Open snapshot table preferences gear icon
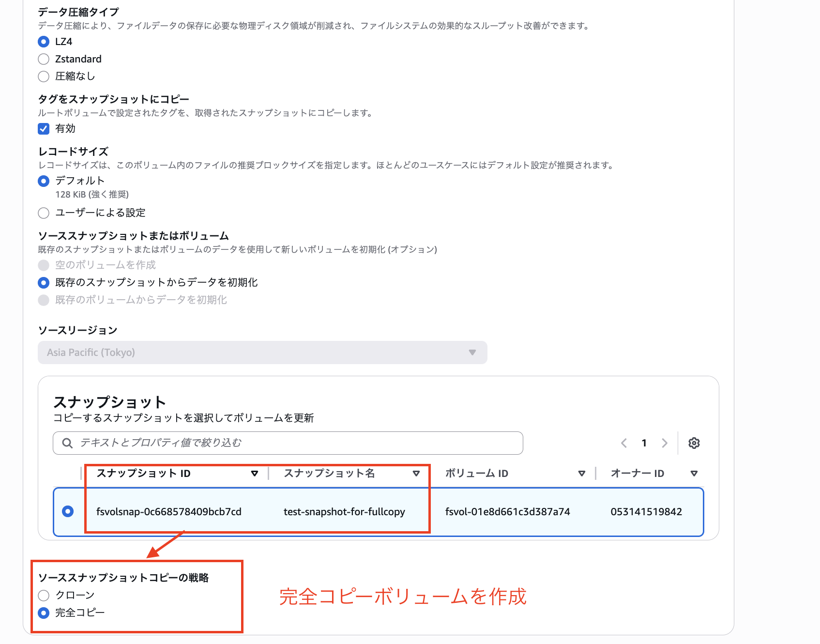820x644 pixels. tap(694, 443)
